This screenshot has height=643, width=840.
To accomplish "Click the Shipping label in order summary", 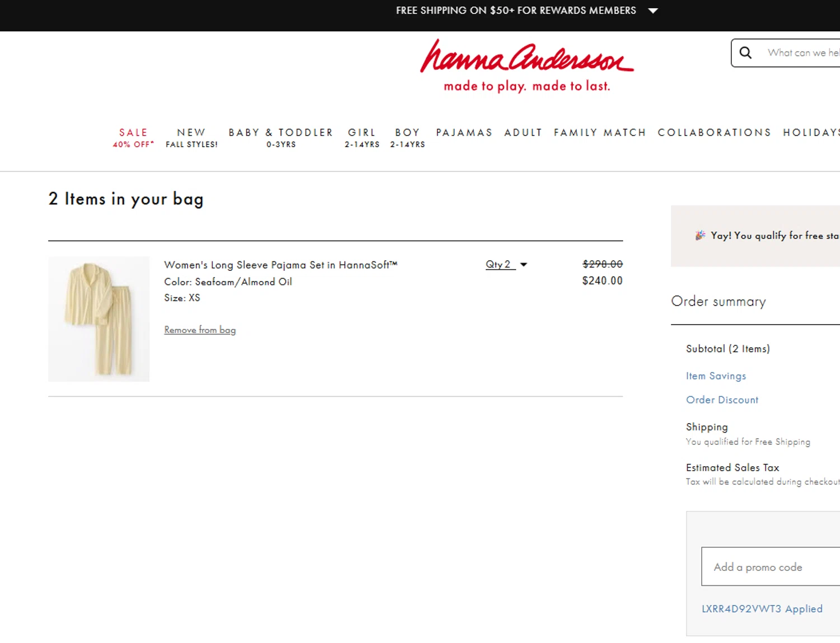I will (707, 427).
